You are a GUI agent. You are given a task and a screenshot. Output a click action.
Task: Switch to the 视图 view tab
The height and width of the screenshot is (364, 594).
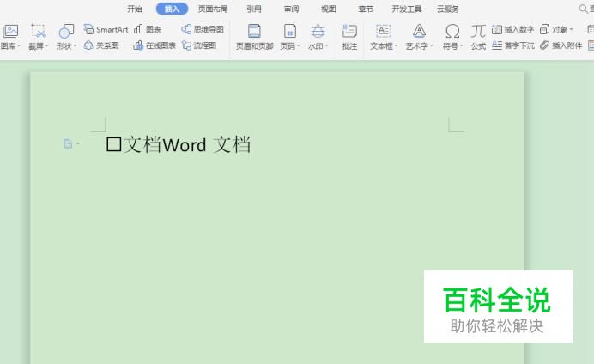click(329, 9)
